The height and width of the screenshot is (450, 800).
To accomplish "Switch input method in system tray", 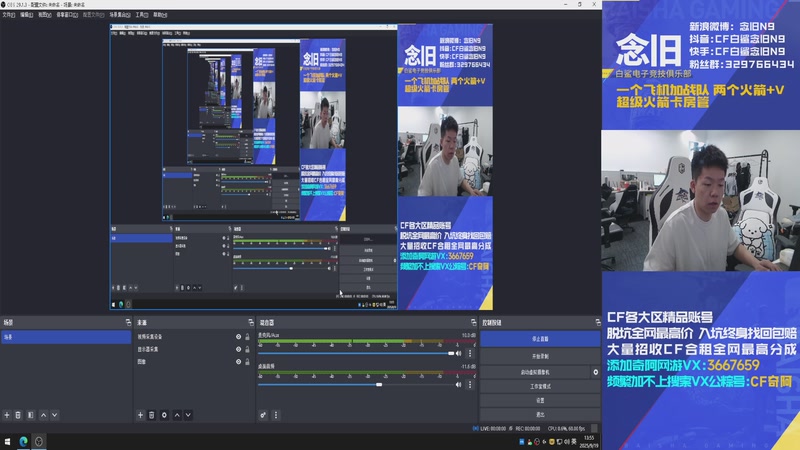I will point(574,441).
